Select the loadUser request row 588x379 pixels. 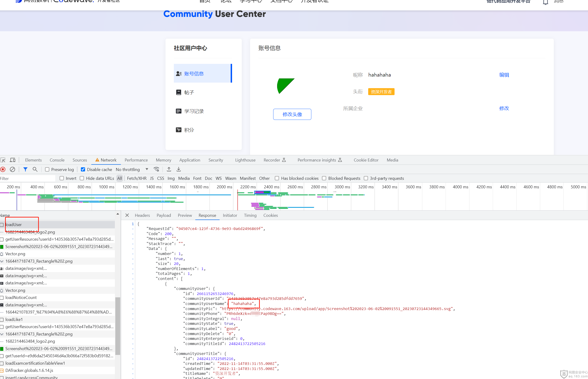click(x=57, y=225)
